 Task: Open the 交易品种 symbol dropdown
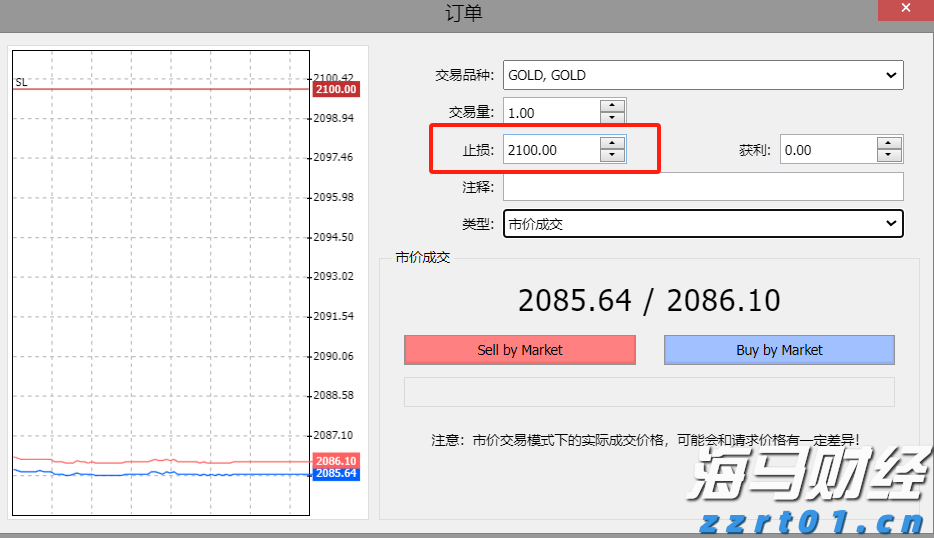coord(702,75)
